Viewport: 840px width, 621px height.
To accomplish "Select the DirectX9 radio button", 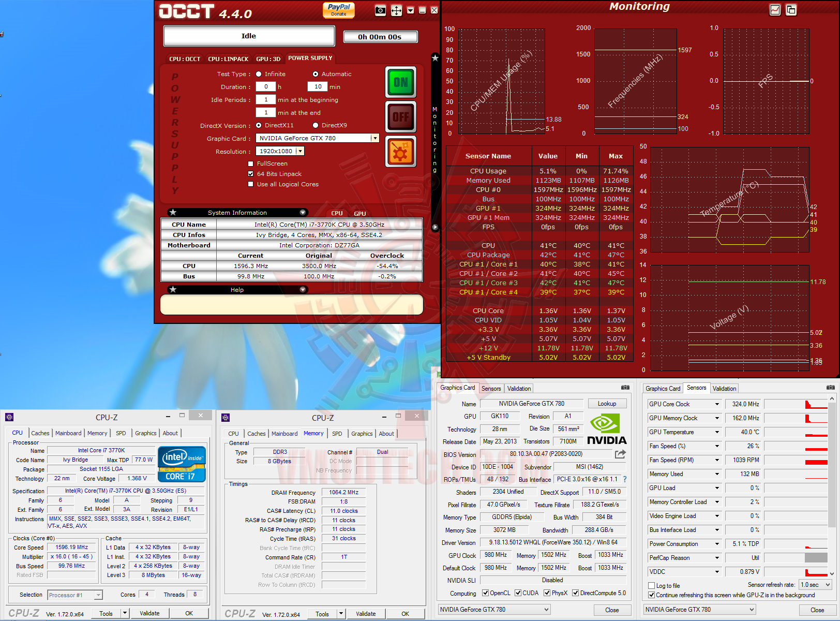I will 316,125.
